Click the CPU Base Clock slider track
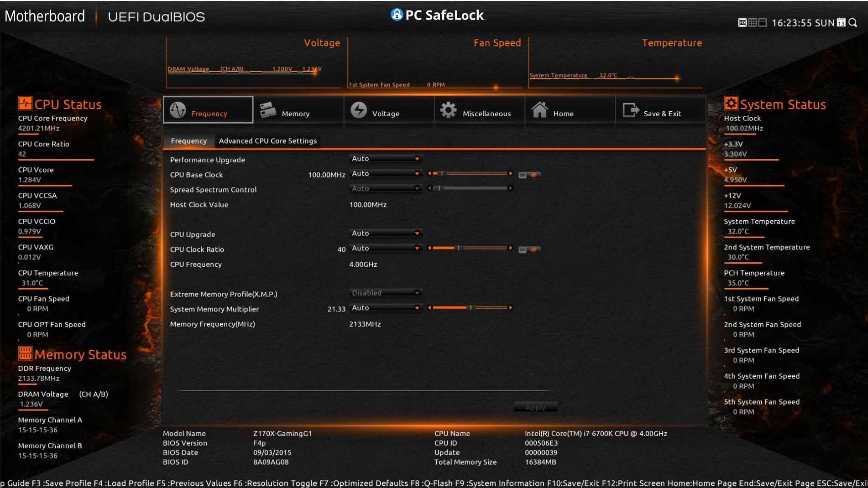 click(x=470, y=173)
